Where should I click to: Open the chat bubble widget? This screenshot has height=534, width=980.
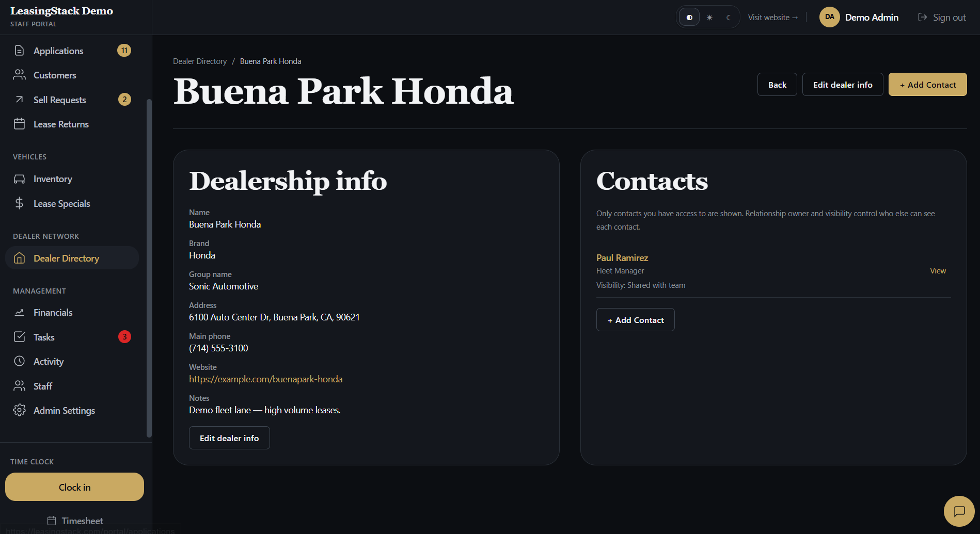(959, 511)
